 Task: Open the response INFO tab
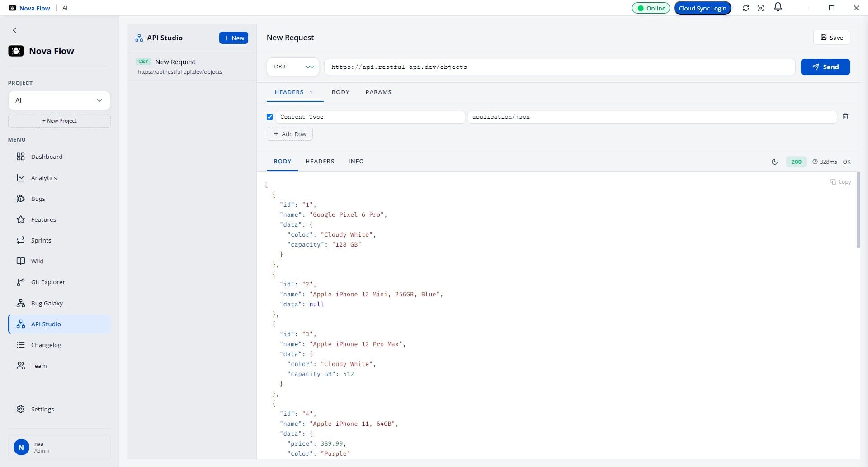point(356,161)
